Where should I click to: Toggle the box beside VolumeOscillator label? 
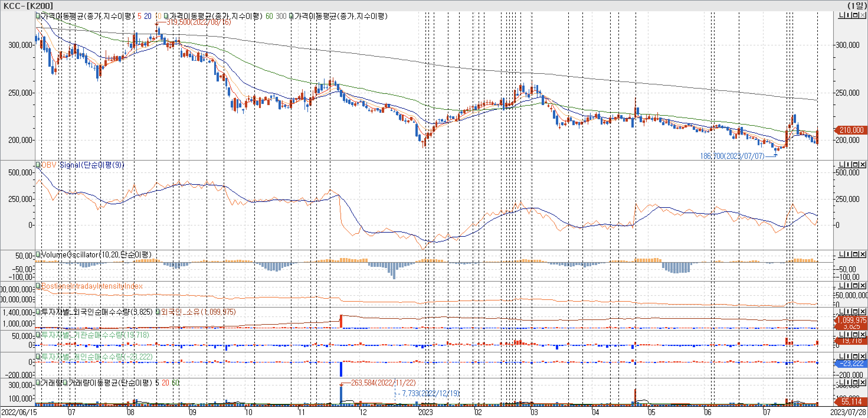(38, 254)
